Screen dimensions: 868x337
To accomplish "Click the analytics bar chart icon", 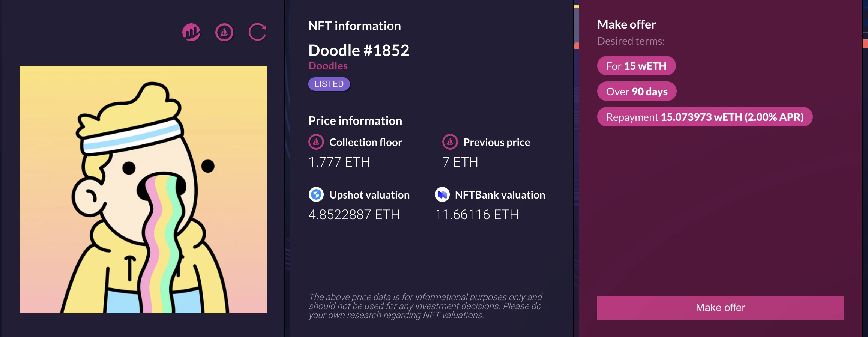I will pos(191,32).
